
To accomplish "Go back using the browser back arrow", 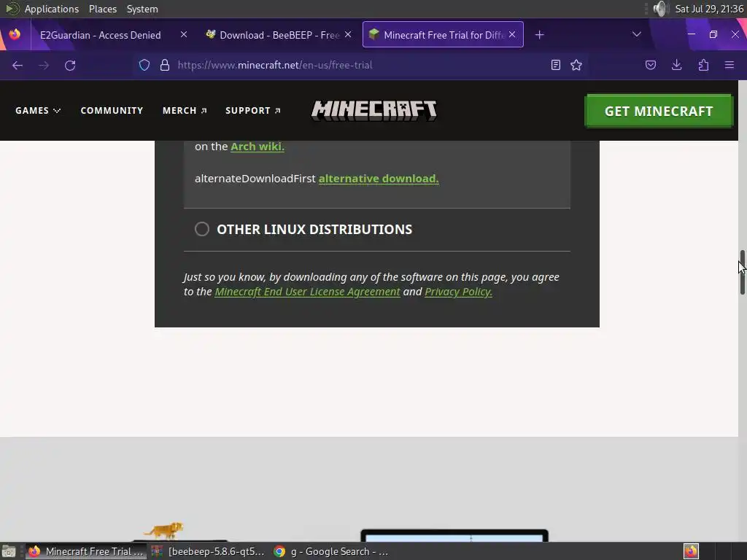I will pos(18,65).
